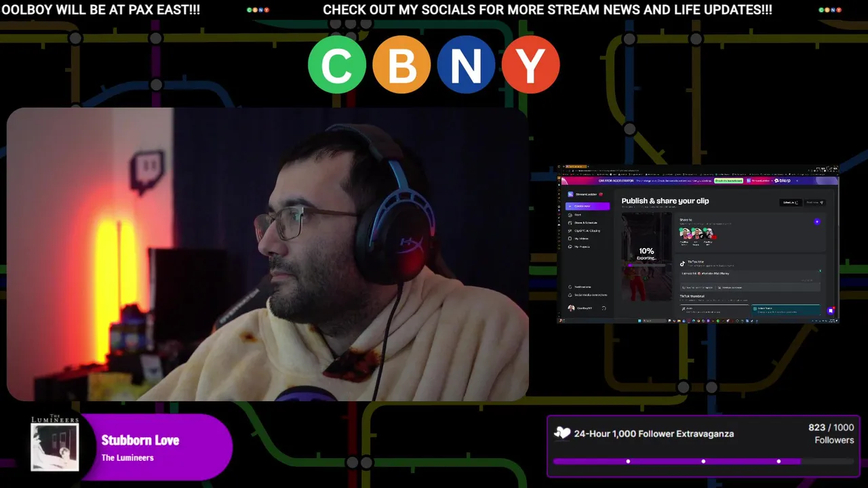Click the red Y circle logo
The height and width of the screenshot is (488, 868).
[530, 64]
